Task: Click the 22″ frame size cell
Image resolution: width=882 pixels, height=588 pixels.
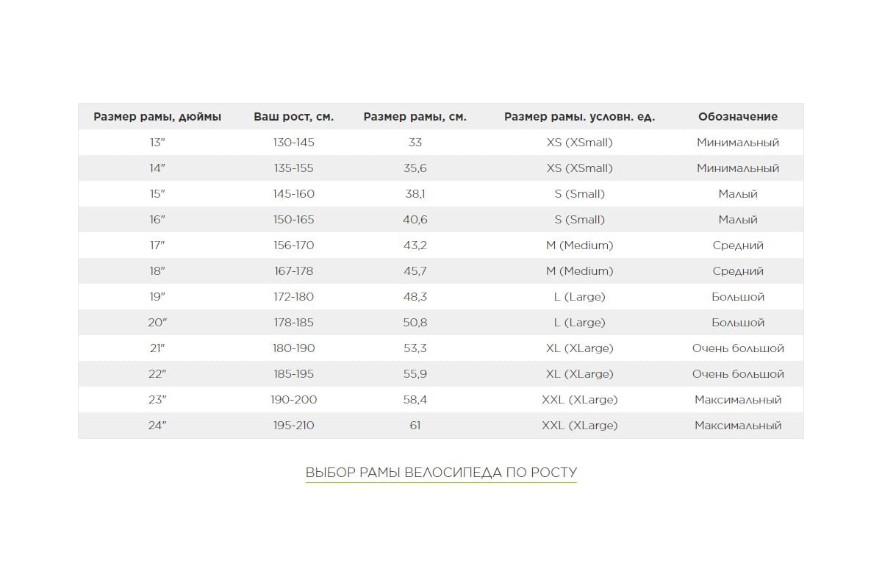Action: coord(157,374)
